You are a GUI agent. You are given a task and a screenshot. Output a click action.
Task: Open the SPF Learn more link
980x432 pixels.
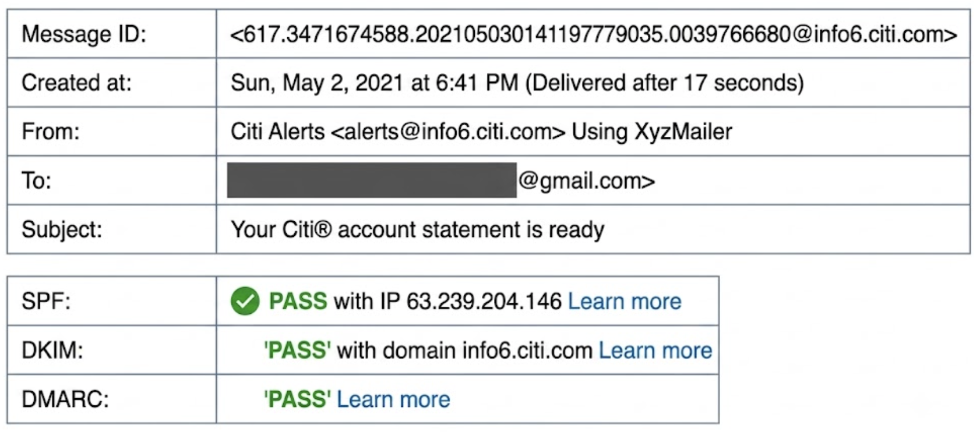coord(625,302)
